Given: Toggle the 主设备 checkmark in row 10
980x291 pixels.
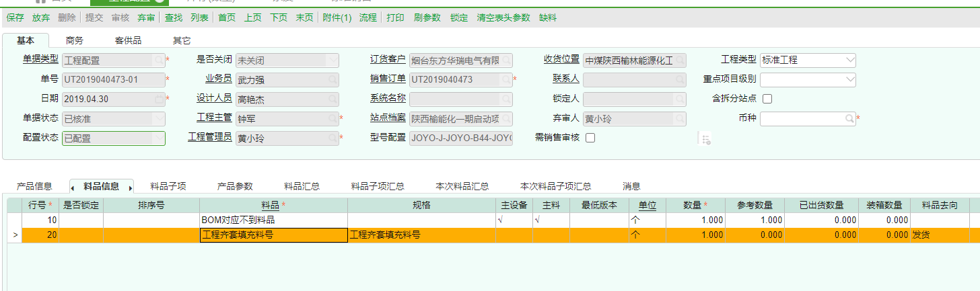Looking at the screenshot, I should point(500,220).
